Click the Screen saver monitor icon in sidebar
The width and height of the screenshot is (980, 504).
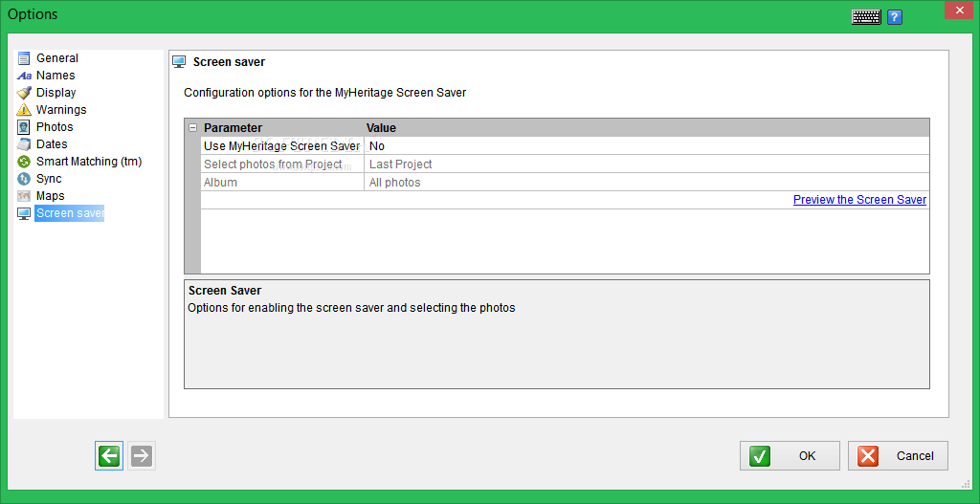24,213
